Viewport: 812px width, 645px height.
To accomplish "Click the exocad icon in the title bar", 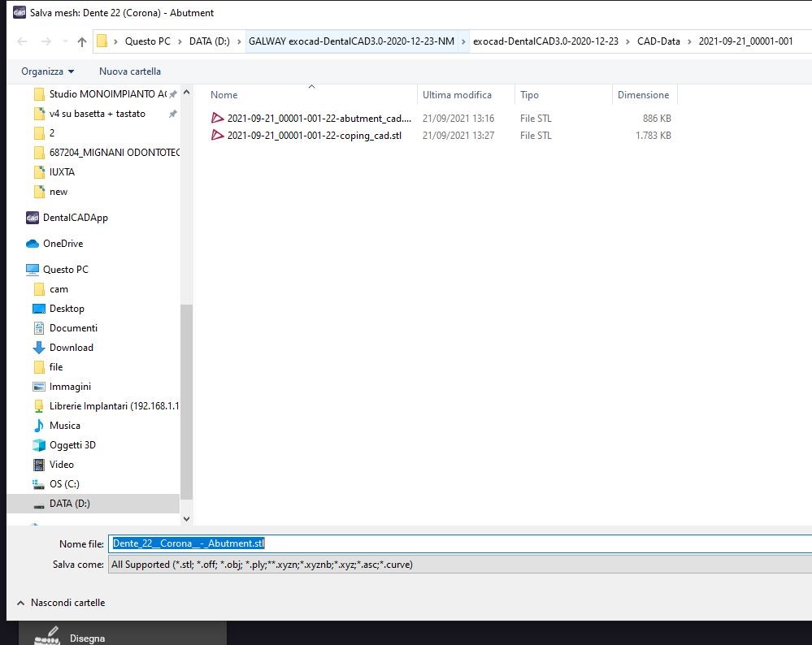I will pyautogui.click(x=20, y=12).
